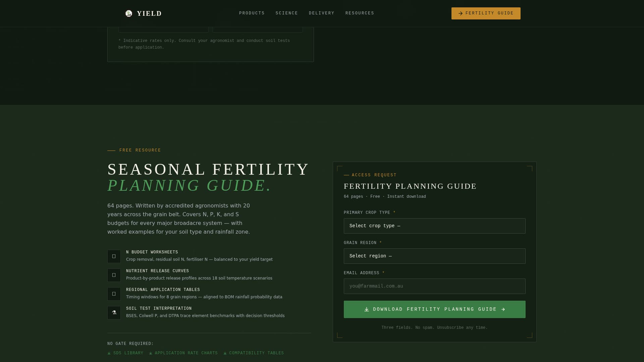Open the YIELD brand name link
The height and width of the screenshot is (362, 644).
point(149,13)
